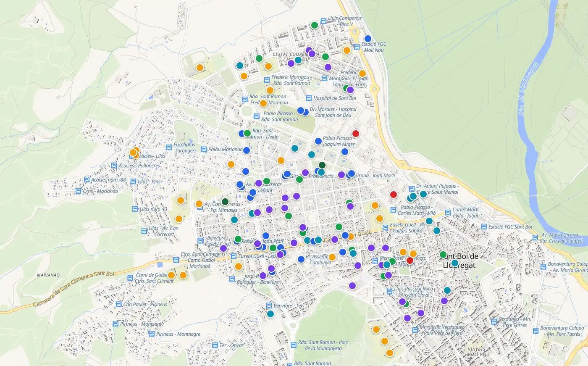Image resolution: width=588 pixels, height=366 pixels.
Task: Click the Frederic Mompou - Rda. Sant Ramon stop icon
Action: (x=267, y=80)
